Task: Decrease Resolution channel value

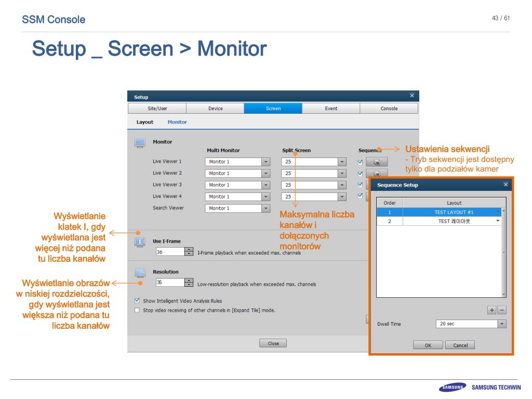Action: [x=189, y=285]
